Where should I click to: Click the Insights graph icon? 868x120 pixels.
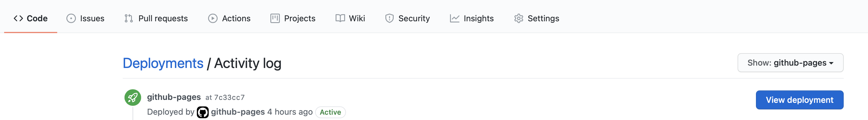454,19
